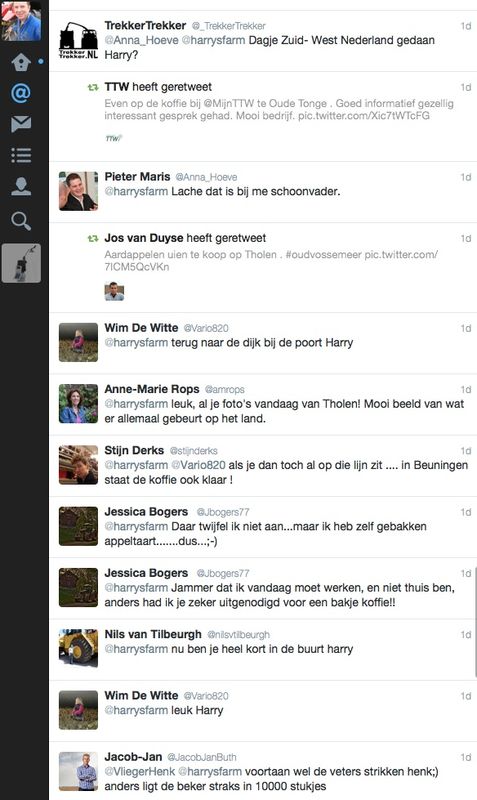Viewport: 477px width, 800px height.
Task: Click the compose tweet feather button
Action: coord(21,263)
